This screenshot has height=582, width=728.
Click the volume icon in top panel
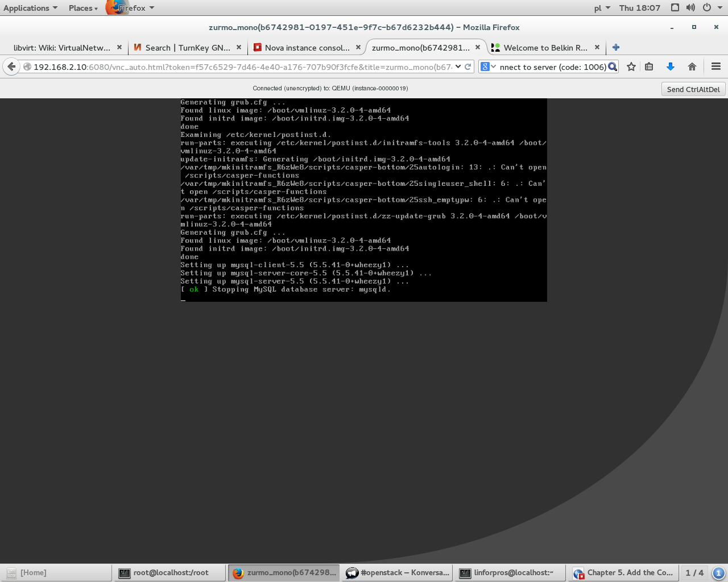690,7
